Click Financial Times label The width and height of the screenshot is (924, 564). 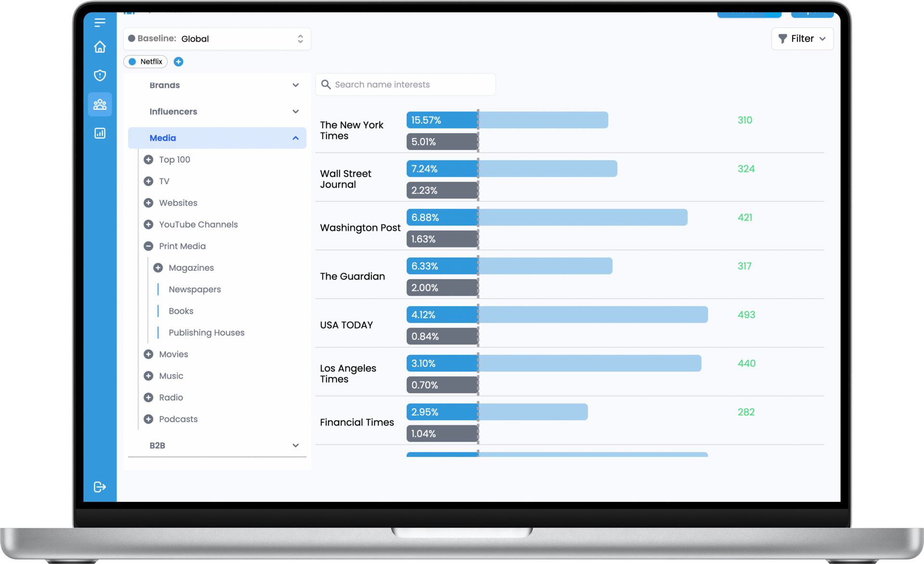[x=357, y=422]
